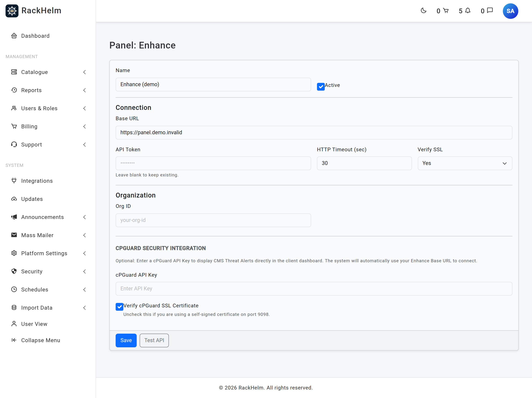
Task: Expand the Import Data chevron
Action: coord(84,307)
